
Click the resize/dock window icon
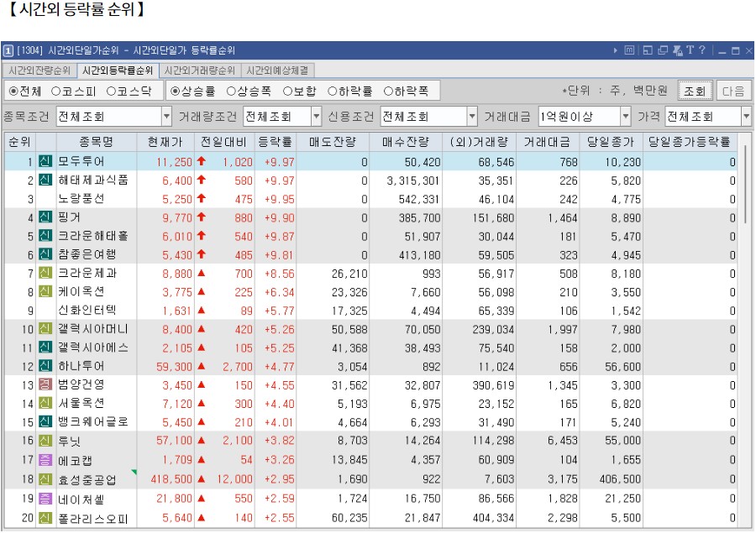pyautogui.click(x=648, y=50)
